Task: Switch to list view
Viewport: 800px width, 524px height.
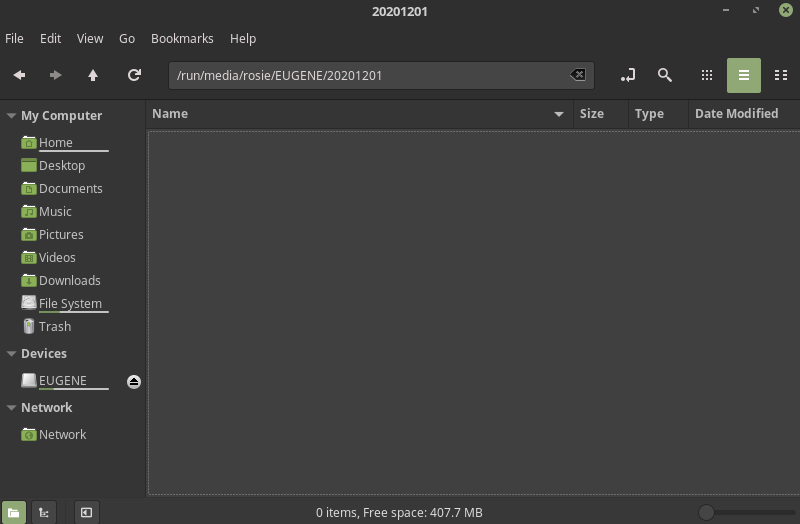Action: click(x=744, y=76)
